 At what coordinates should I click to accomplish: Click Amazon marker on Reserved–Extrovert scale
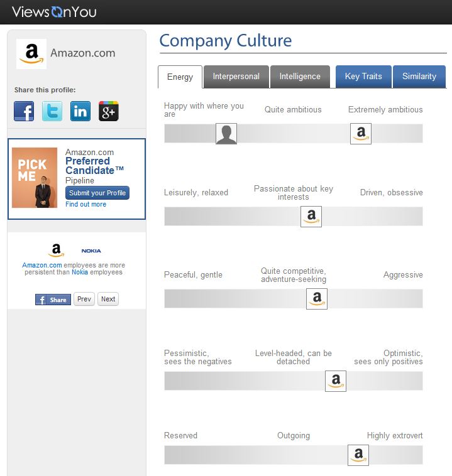[358, 455]
